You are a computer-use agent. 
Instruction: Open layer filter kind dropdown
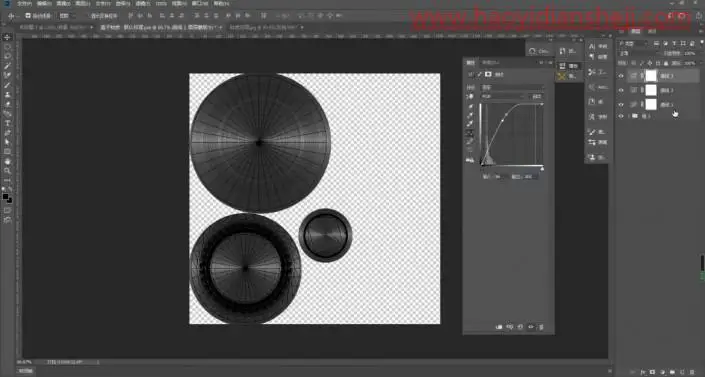tap(633, 43)
